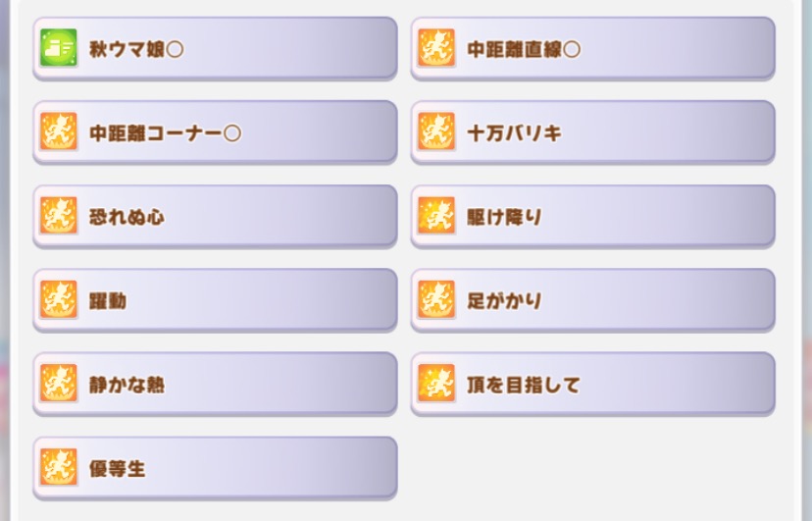The height and width of the screenshot is (521, 812).
Task: Click the skill icon beside 恐れぬ心
Action: pos(58,216)
